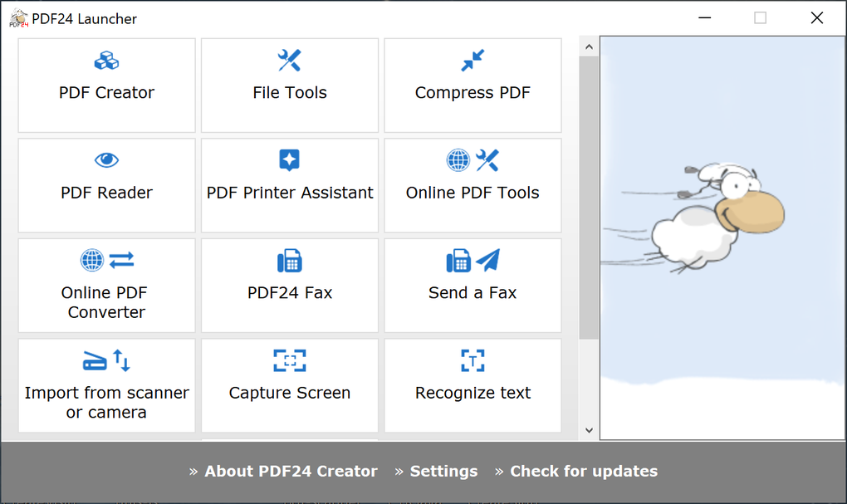Start the PDF Printer Assistant

click(x=289, y=185)
